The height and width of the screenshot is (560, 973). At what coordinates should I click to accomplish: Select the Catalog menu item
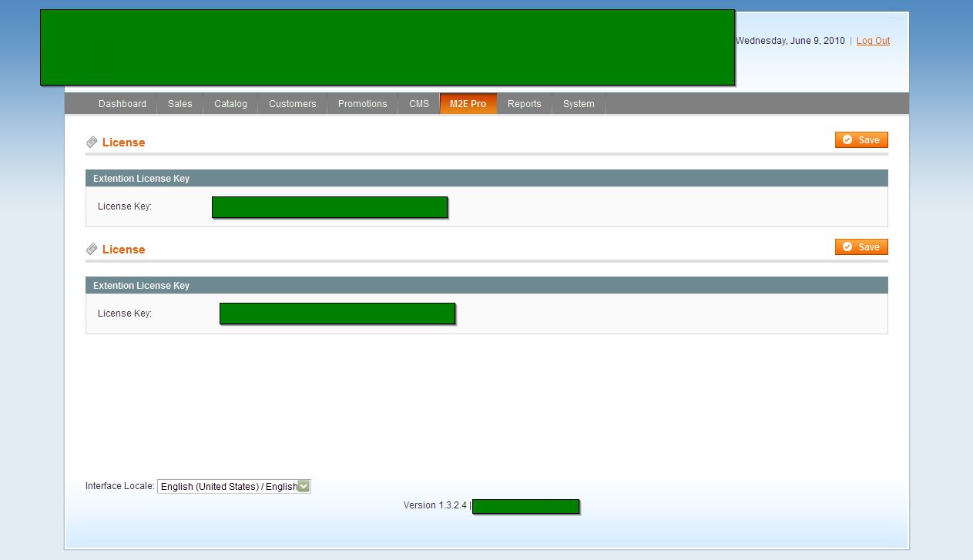[x=230, y=104]
